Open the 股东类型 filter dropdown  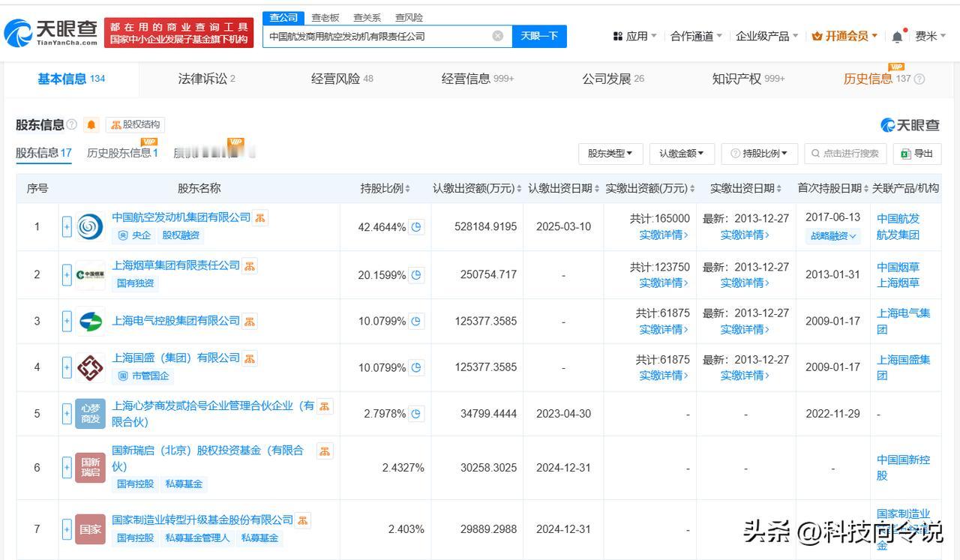(x=610, y=154)
